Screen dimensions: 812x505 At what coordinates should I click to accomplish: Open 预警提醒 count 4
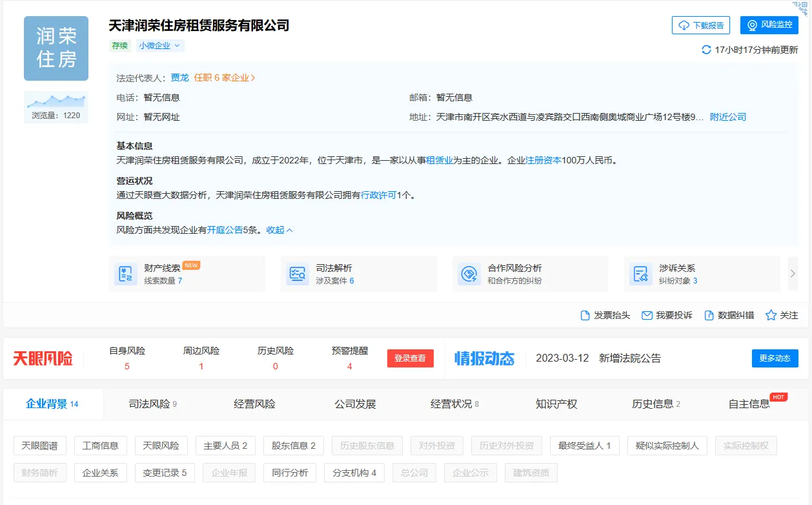[x=350, y=366]
